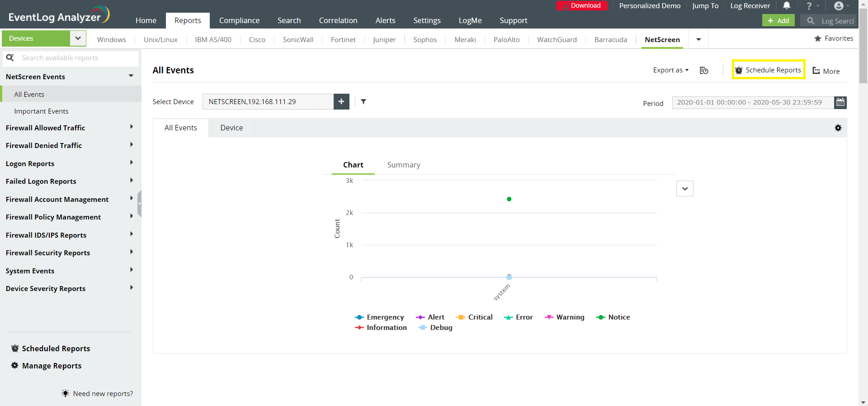The height and width of the screenshot is (406, 868).
Task: Expand more device types dropdown arrow
Action: 698,39
